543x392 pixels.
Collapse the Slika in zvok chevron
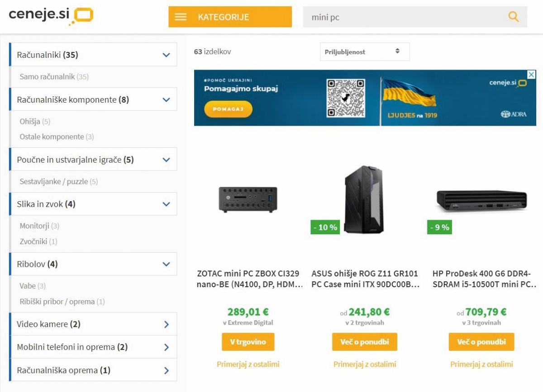click(166, 204)
